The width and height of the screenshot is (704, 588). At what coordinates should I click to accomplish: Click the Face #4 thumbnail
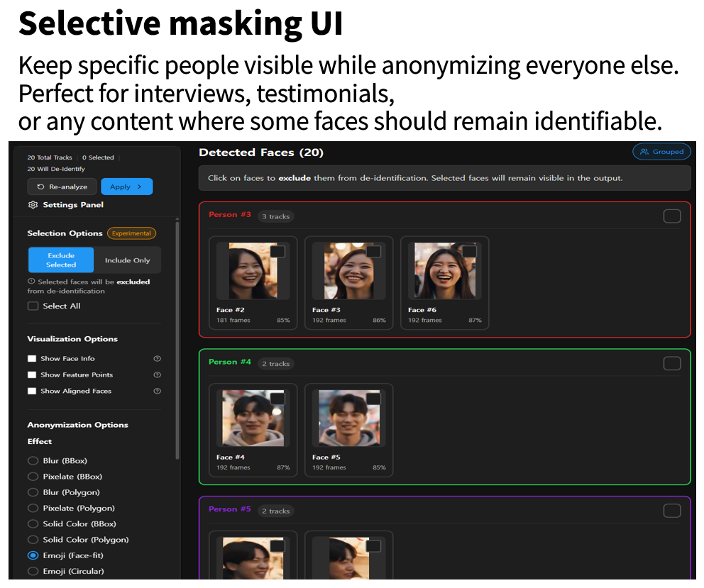point(253,417)
